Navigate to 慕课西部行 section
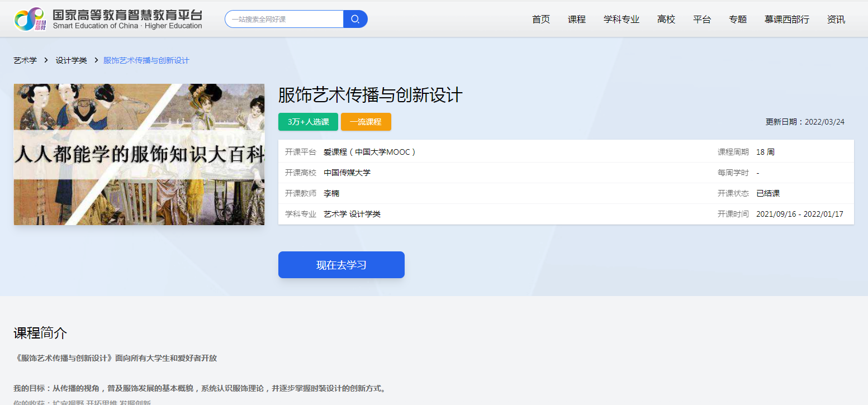868x405 pixels. tap(786, 20)
